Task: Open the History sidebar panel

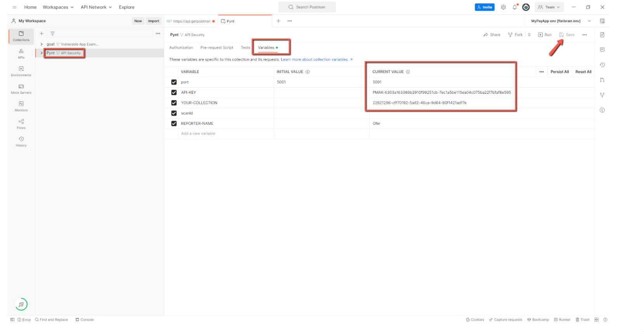Action: click(x=21, y=141)
